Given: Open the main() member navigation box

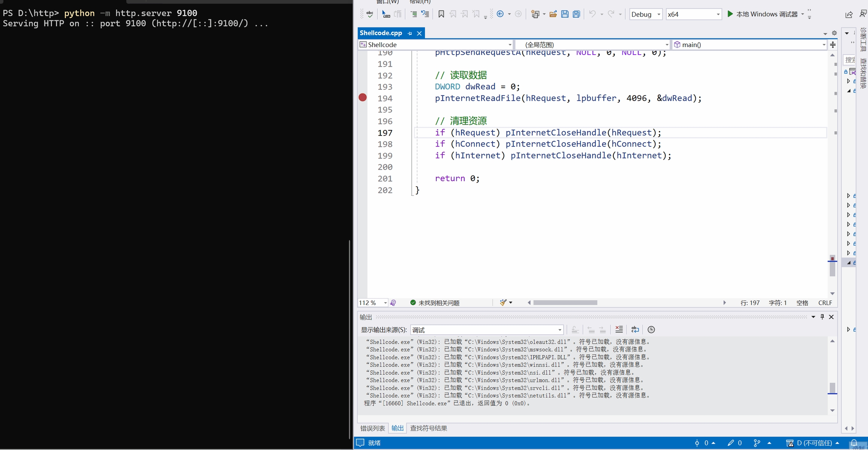Looking at the screenshot, I should (750, 45).
